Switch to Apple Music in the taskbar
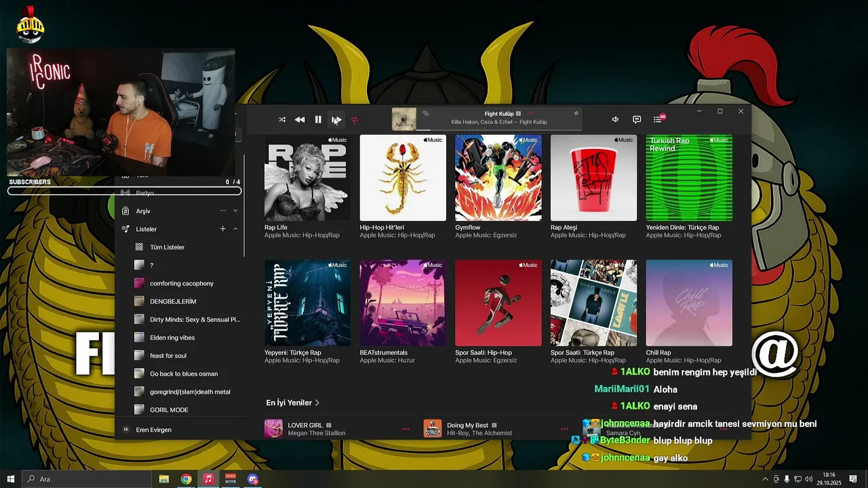868x488 pixels. click(208, 479)
